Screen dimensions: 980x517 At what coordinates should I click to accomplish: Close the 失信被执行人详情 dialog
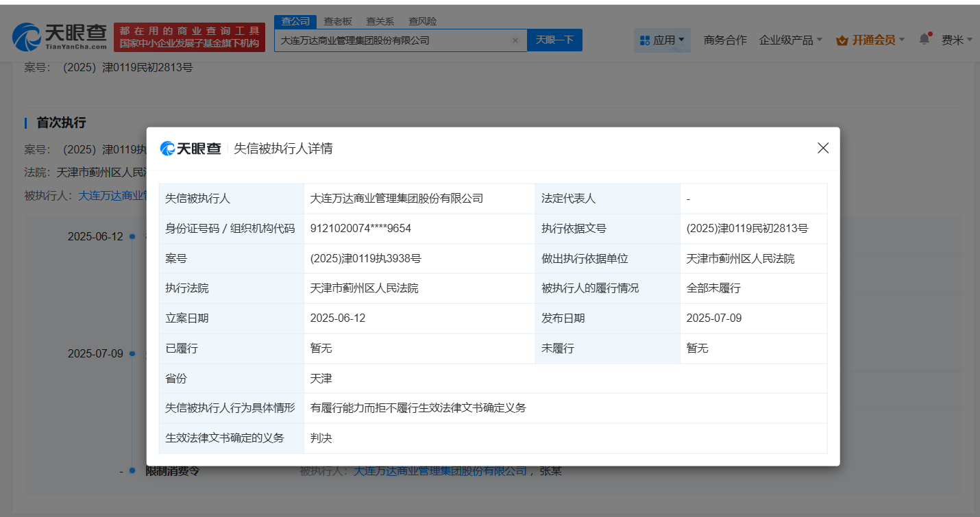[x=823, y=148]
